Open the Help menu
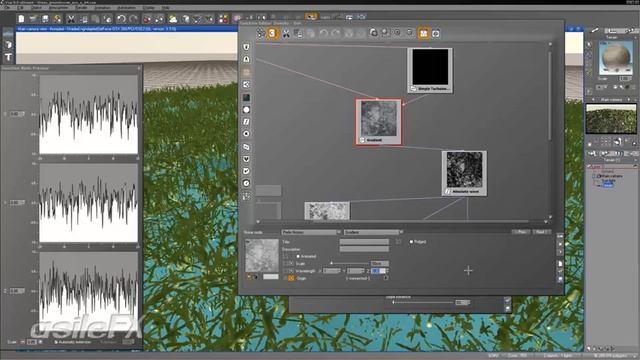640x360 pixels. tap(166, 8)
